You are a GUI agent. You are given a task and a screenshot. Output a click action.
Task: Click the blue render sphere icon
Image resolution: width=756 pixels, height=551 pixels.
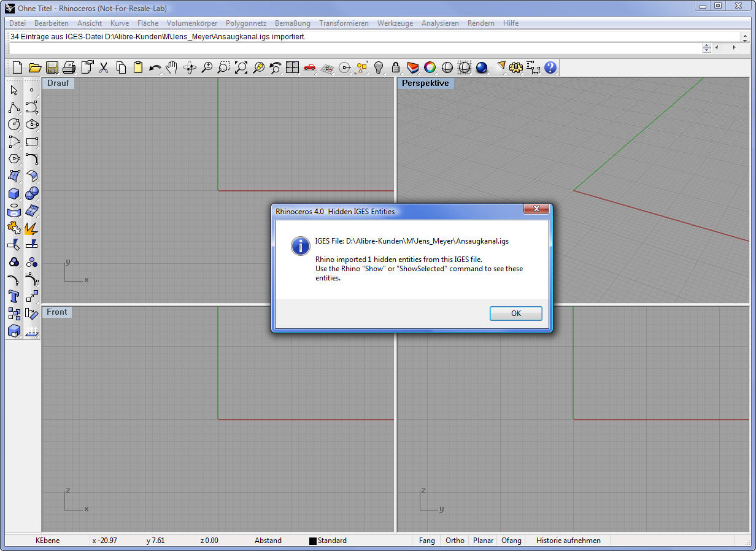point(482,67)
